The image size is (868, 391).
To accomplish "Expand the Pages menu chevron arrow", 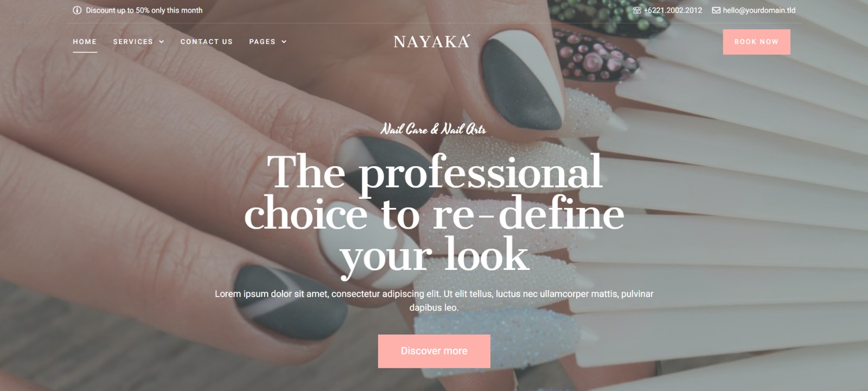I will pos(284,42).
